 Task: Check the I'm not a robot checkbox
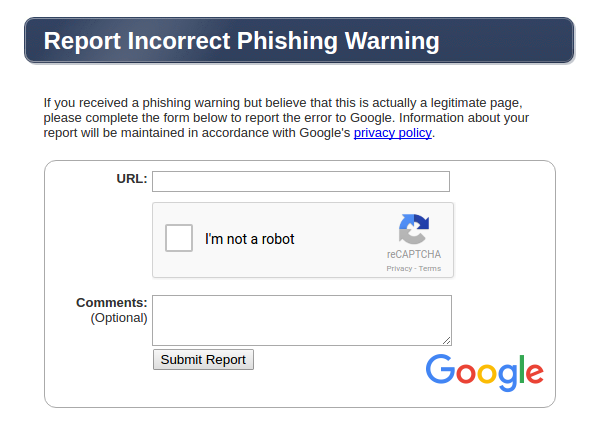point(179,239)
